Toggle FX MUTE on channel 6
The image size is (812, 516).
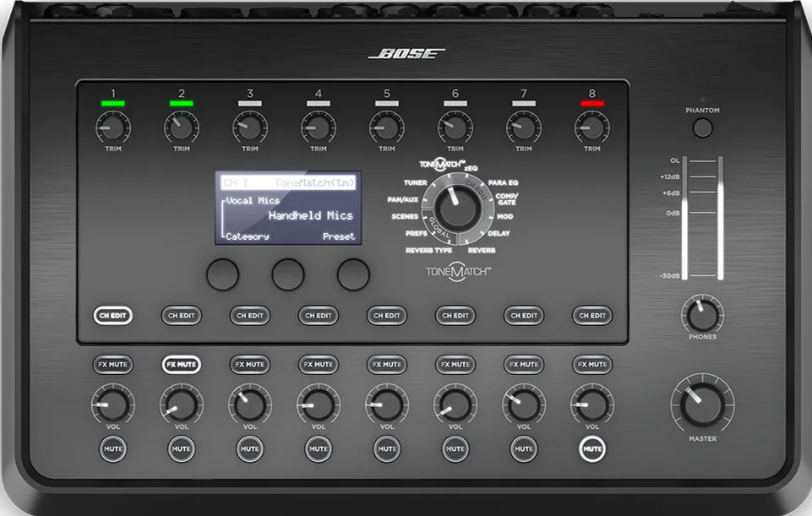[455, 364]
